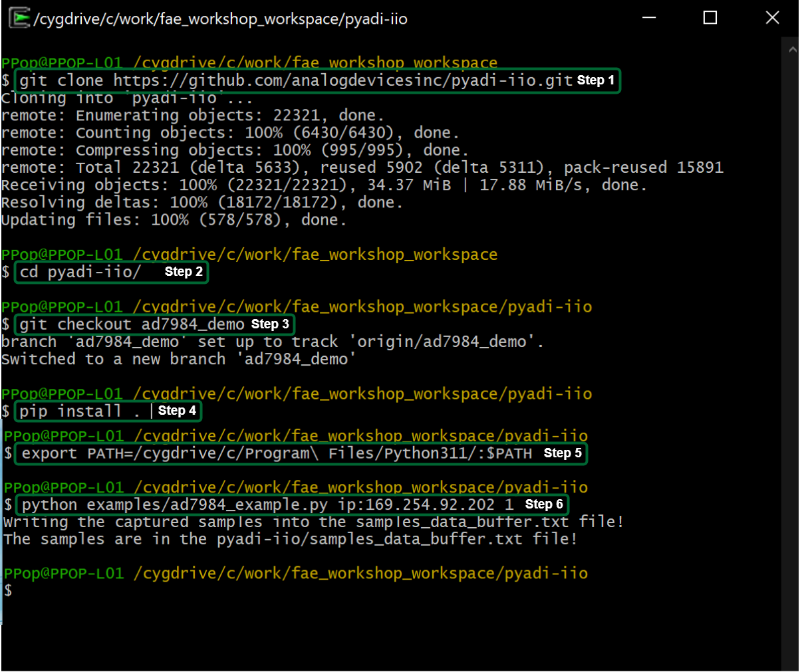The image size is (800, 672).
Task: Click the 'pip install .' command
Action: [x=80, y=411]
